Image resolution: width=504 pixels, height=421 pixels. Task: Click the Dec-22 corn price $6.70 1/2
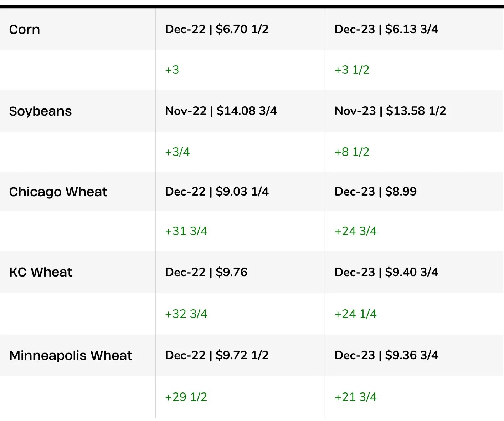click(x=217, y=29)
